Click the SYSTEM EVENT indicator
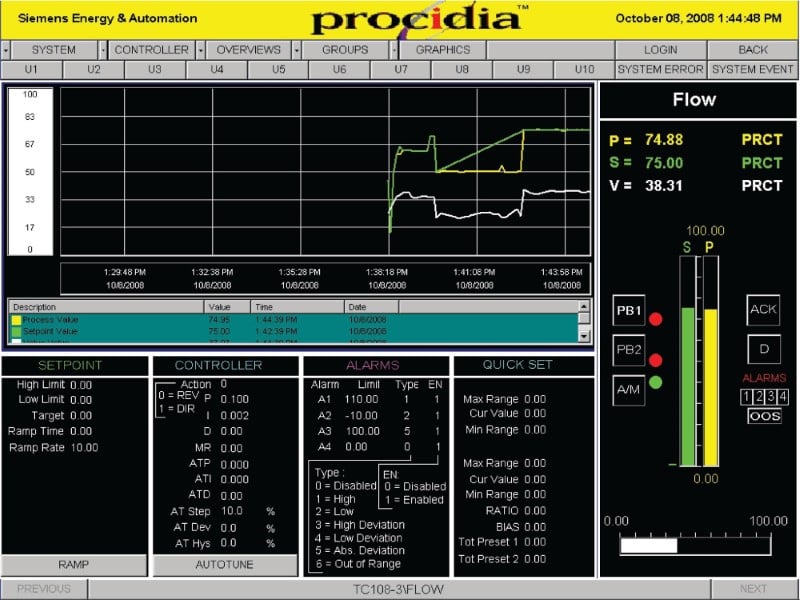800x600 pixels. [x=752, y=70]
